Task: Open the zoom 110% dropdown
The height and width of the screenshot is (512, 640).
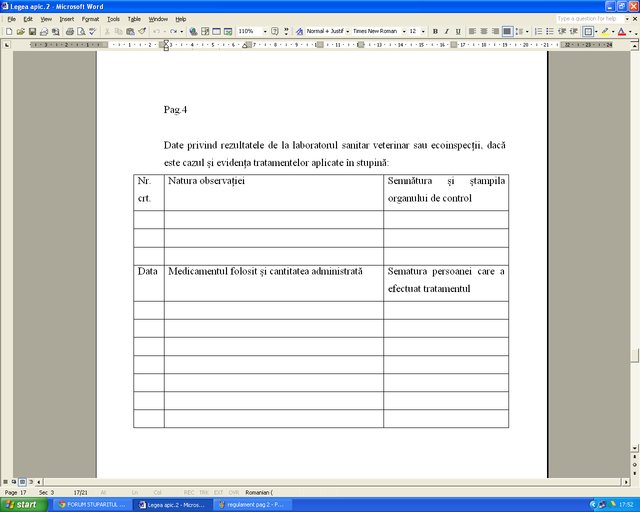Action: click(265, 31)
